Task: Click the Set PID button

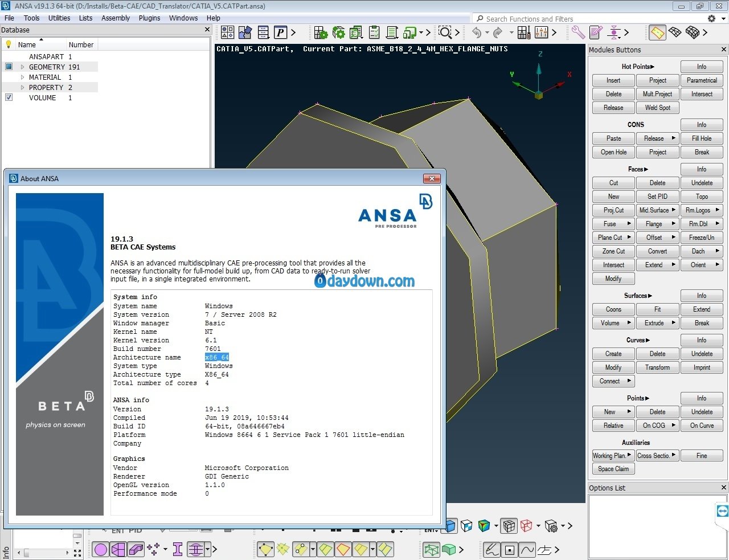Action: (x=658, y=197)
